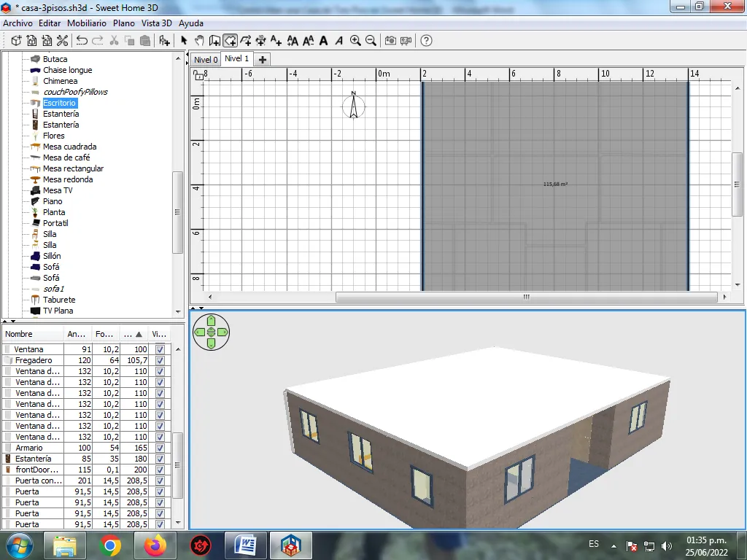
Task: Create a new home with toolbar icon
Action: point(16,41)
